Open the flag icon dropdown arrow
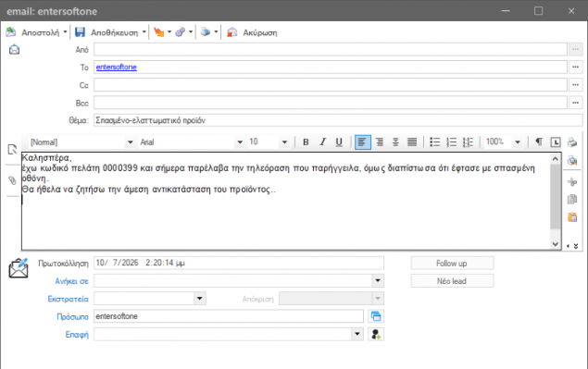 point(169,32)
